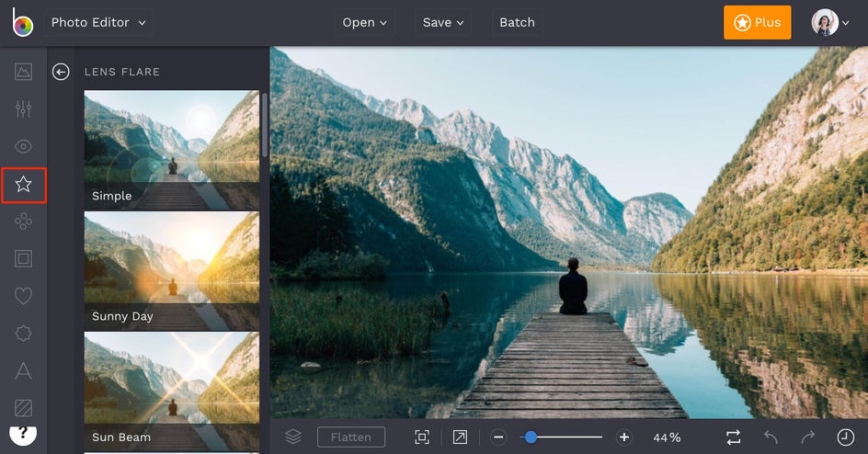Open the layers stack icon
This screenshot has width=868, height=454.
click(293, 437)
